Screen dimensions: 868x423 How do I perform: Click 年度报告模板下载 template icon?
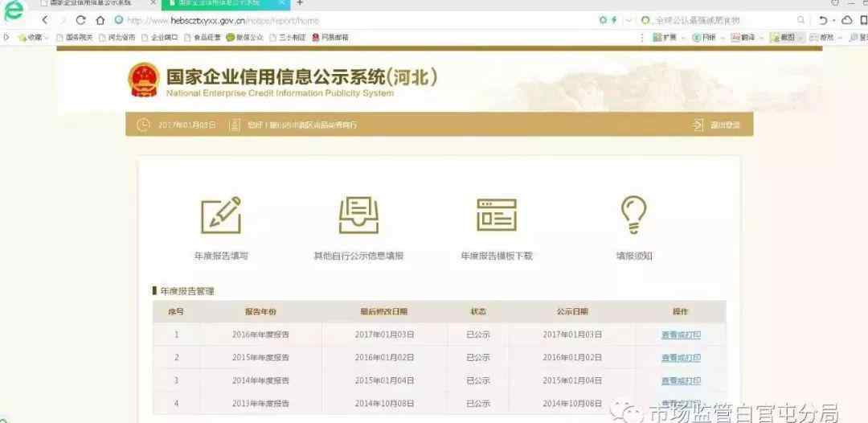click(x=496, y=214)
